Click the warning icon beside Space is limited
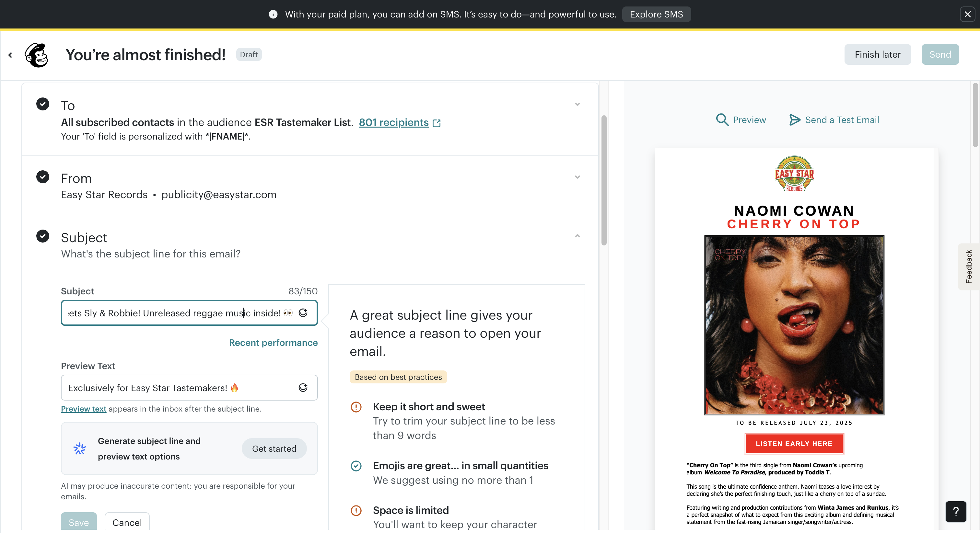Image resolution: width=980 pixels, height=533 pixels. coord(356,511)
